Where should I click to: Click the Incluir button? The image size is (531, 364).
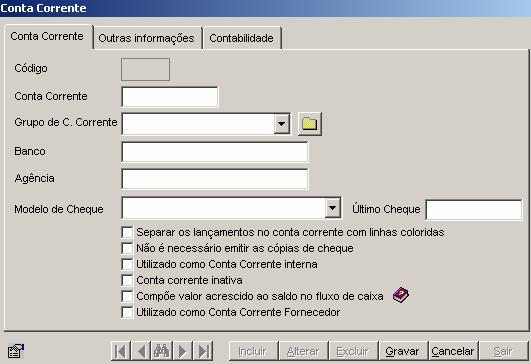(x=253, y=351)
